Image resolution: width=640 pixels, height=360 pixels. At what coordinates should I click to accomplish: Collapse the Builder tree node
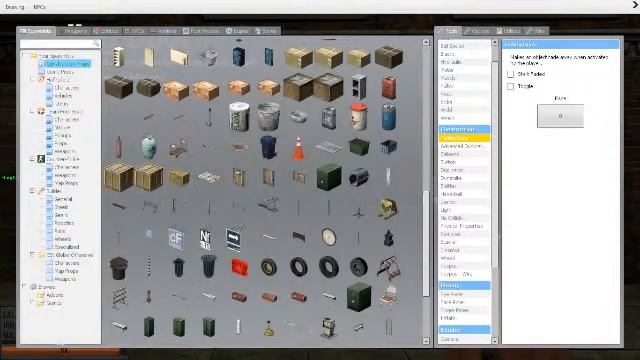[x=32, y=191]
